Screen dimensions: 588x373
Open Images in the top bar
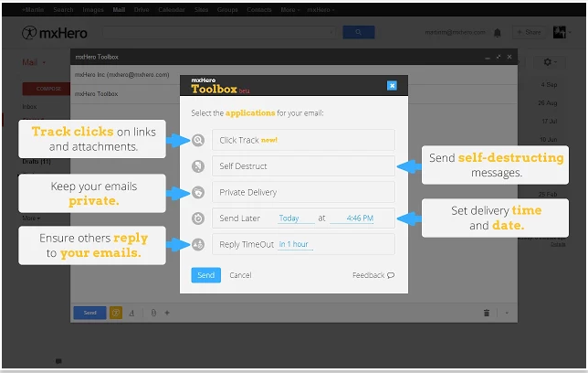tap(93, 10)
